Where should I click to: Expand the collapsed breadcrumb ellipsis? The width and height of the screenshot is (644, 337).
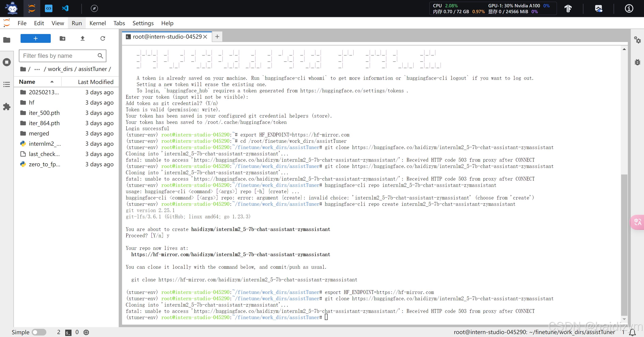coord(37,69)
